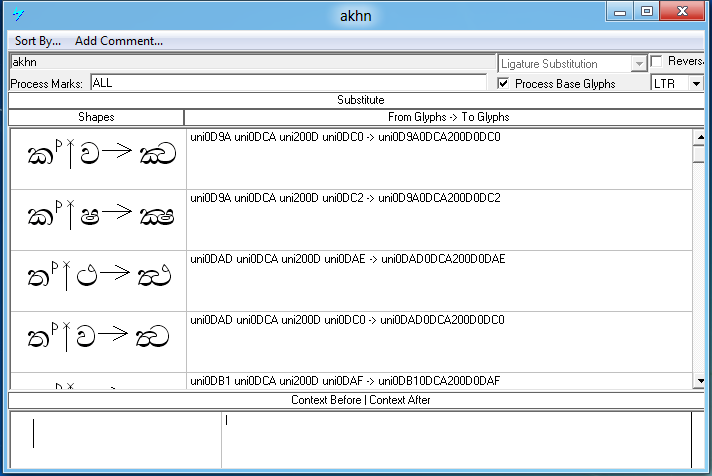Click the scroll up arrow of the substitution list
This screenshot has height=476, width=712.
(x=700, y=137)
